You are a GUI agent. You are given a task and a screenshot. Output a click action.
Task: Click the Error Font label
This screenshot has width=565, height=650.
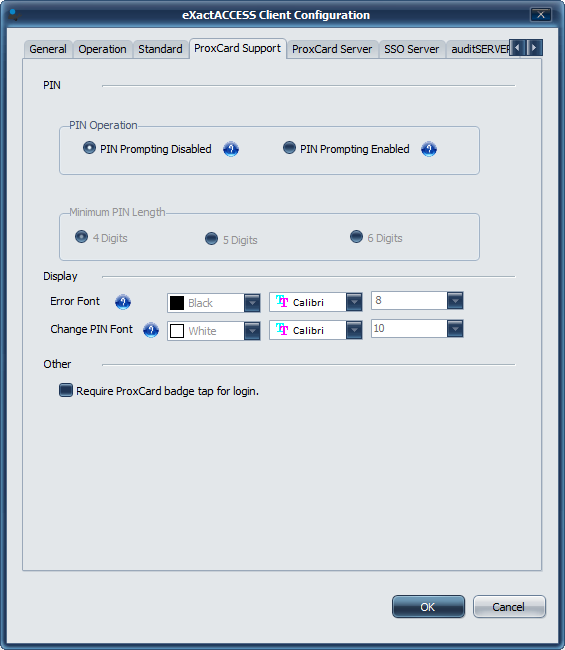(75, 301)
